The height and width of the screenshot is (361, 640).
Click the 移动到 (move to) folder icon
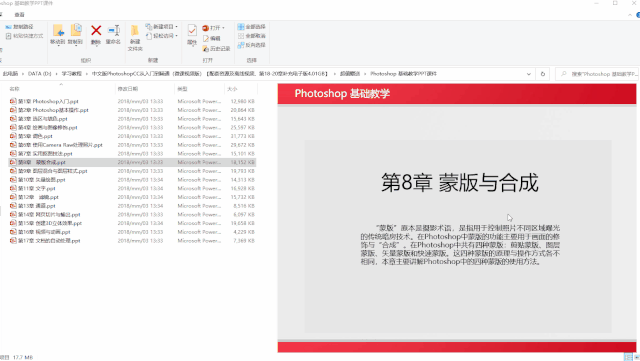58,31
